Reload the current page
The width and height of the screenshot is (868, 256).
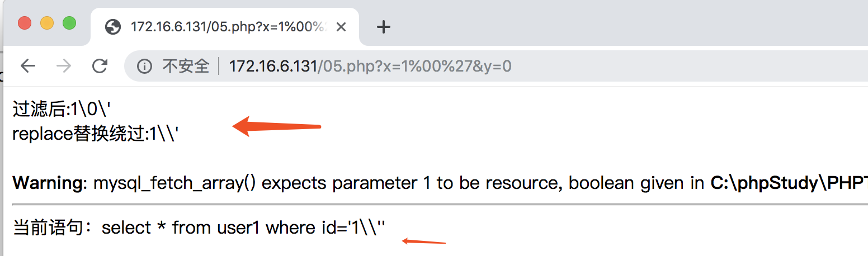point(100,67)
